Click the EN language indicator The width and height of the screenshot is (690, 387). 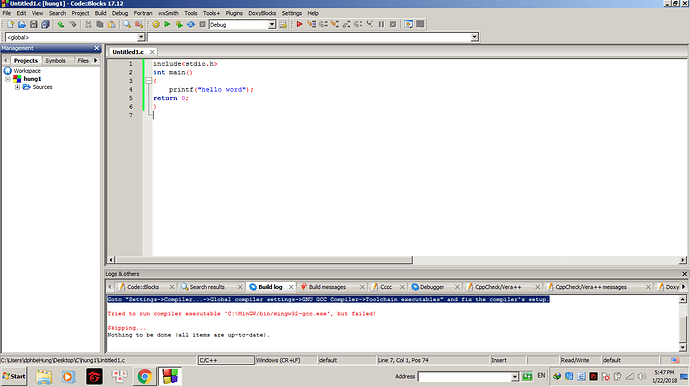point(541,376)
